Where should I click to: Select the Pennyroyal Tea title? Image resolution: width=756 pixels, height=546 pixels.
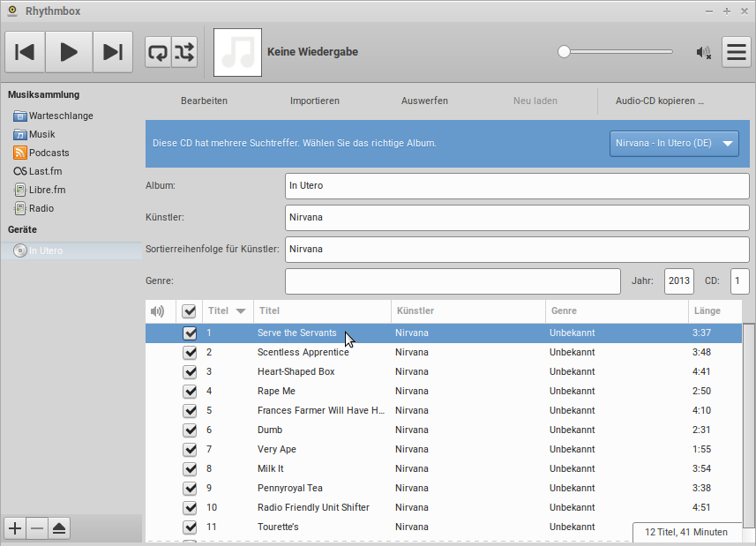(x=289, y=488)
